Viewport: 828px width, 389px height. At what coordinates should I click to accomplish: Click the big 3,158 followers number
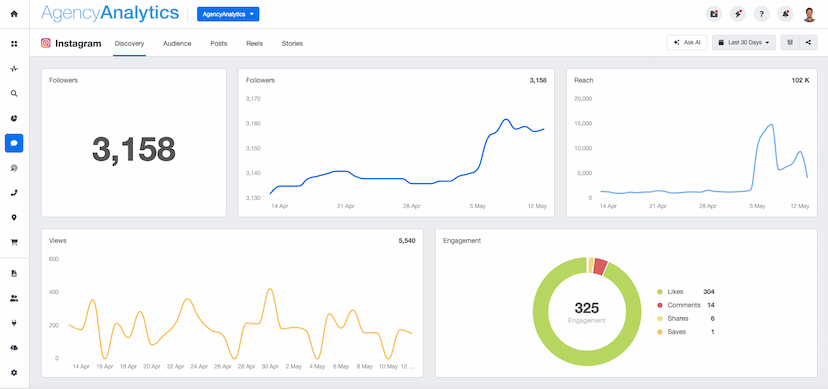tap(134, 149)
